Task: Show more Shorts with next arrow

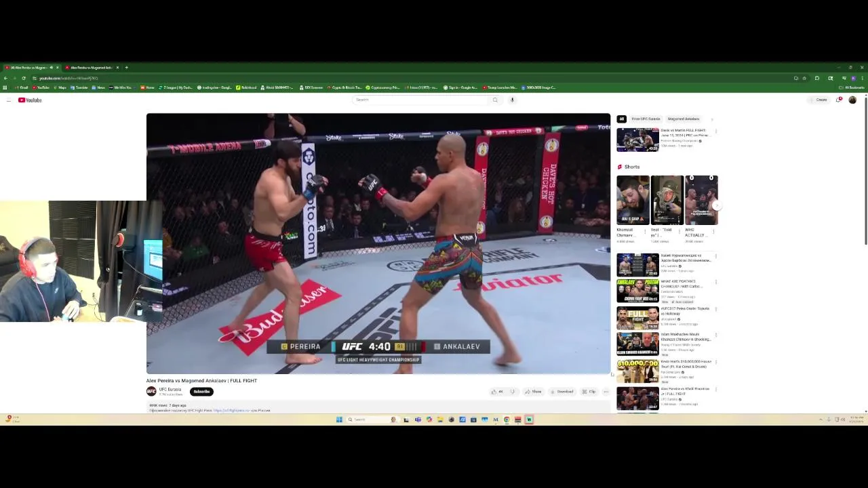Action: [x=717, y=205]
